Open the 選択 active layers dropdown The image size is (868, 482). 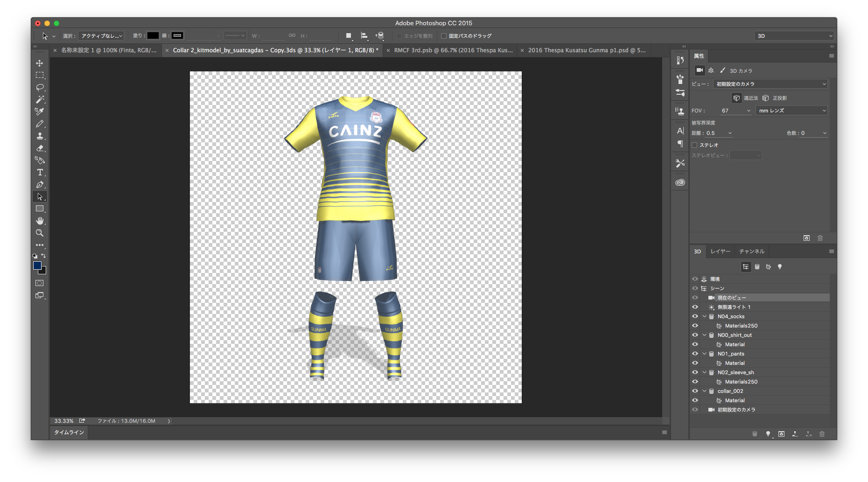click(x=101, y=36)
